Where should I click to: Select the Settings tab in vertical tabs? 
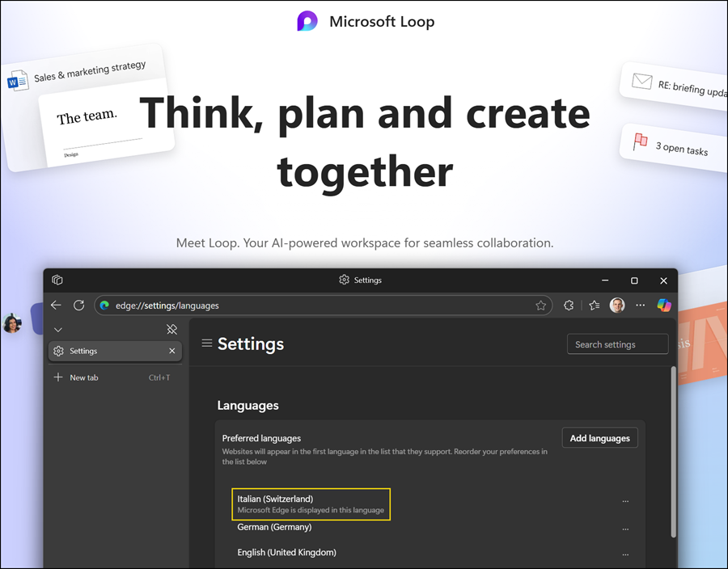(105, 352)
